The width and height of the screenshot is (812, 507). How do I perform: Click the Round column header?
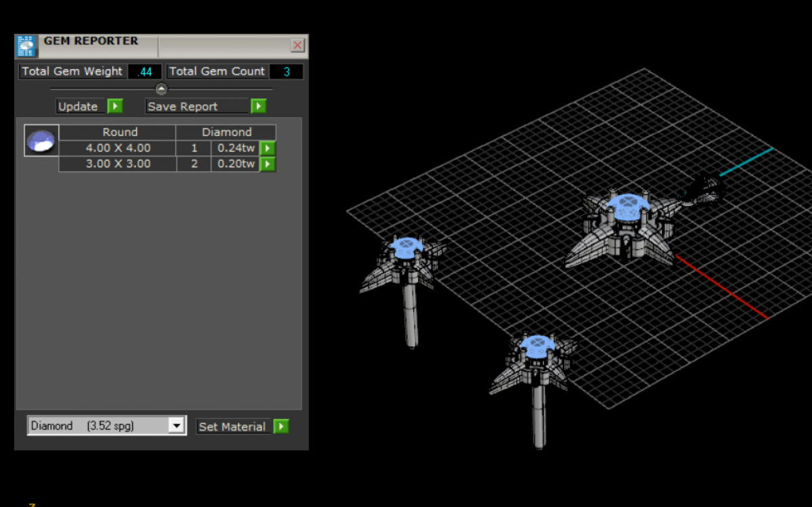point(119,132)
